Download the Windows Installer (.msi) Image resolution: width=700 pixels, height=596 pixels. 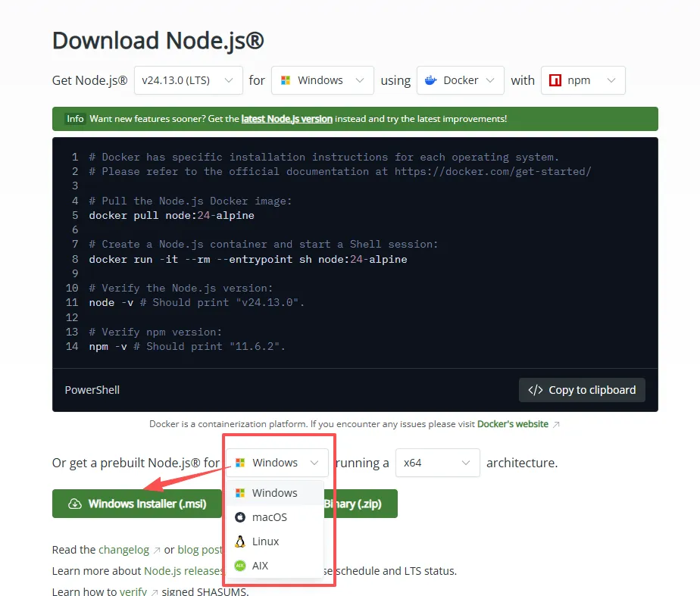(x=137, y=504)
